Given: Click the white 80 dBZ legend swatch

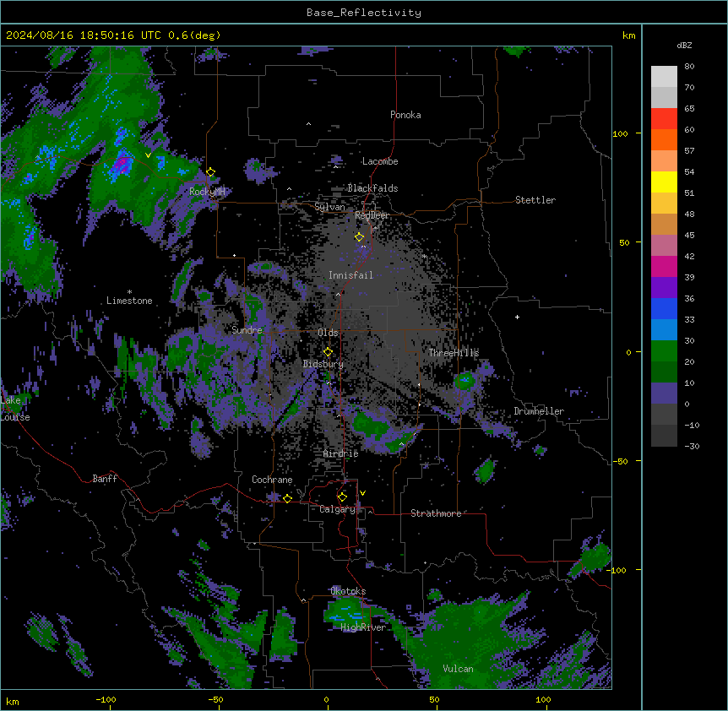Looking at the screenshot, I should click(x=664, y=77).
